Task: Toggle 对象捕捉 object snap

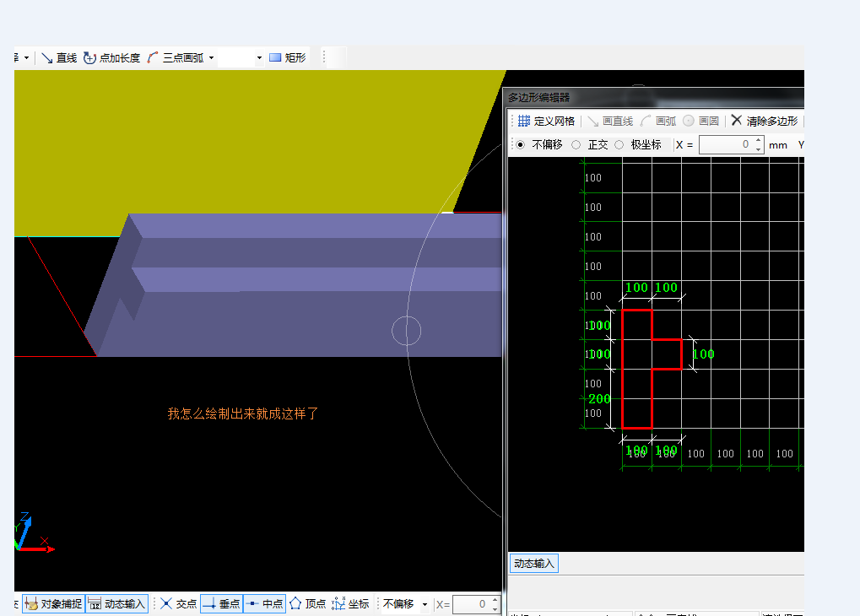Action: [x=54, y=604]
